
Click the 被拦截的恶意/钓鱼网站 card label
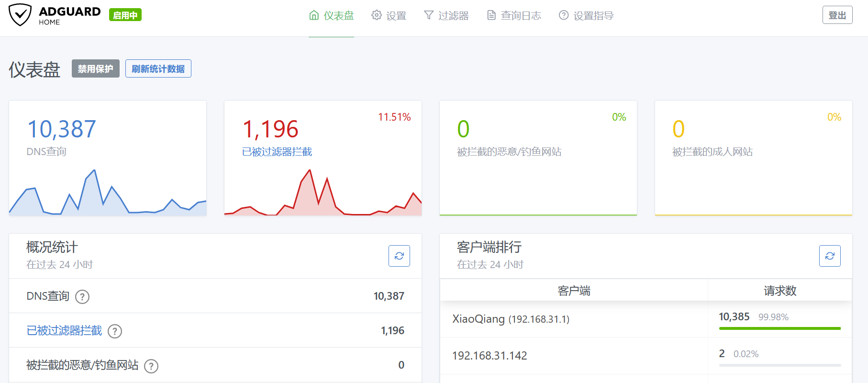click(x=509, y=152)
